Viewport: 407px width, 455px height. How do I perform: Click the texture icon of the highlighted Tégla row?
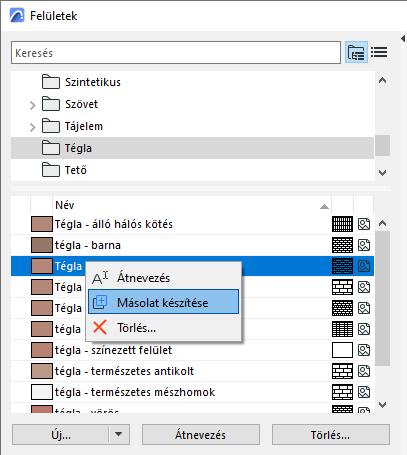[x=364, y=266]
